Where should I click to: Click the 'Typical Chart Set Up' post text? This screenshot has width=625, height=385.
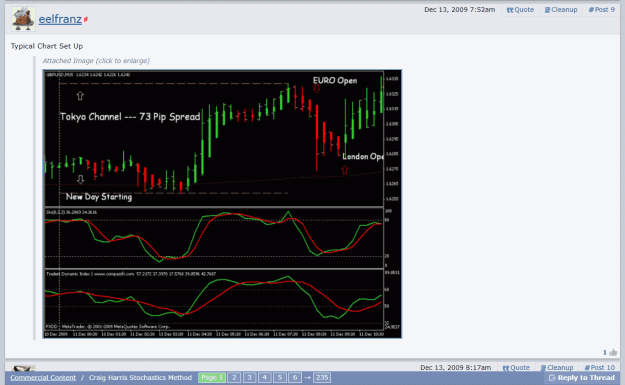[47, 46]
